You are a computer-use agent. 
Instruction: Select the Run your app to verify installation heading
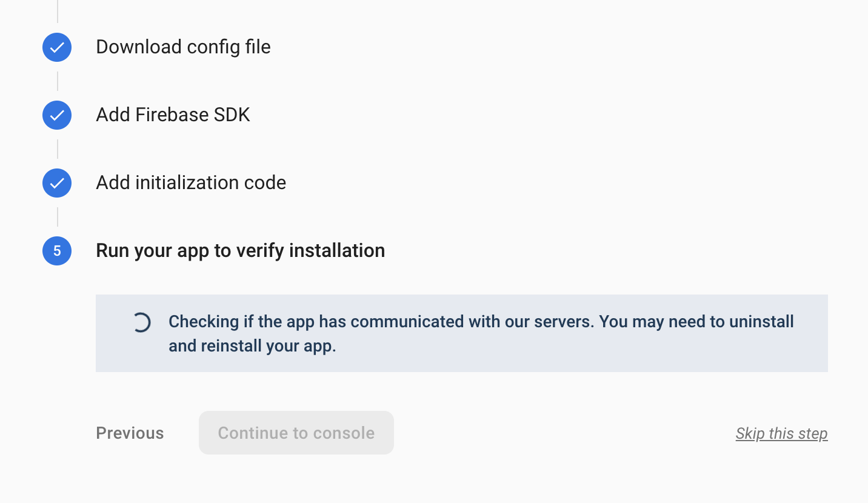[240, 251]
